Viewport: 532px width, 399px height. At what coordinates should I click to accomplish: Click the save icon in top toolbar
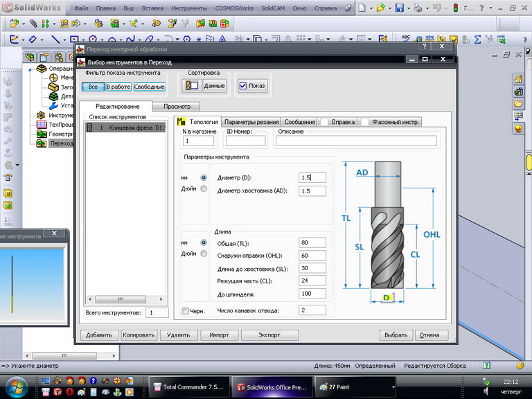pos(400,8)
